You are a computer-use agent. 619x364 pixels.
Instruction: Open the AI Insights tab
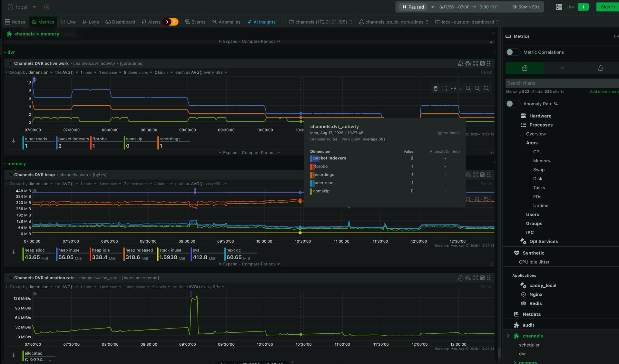[261, 22]
